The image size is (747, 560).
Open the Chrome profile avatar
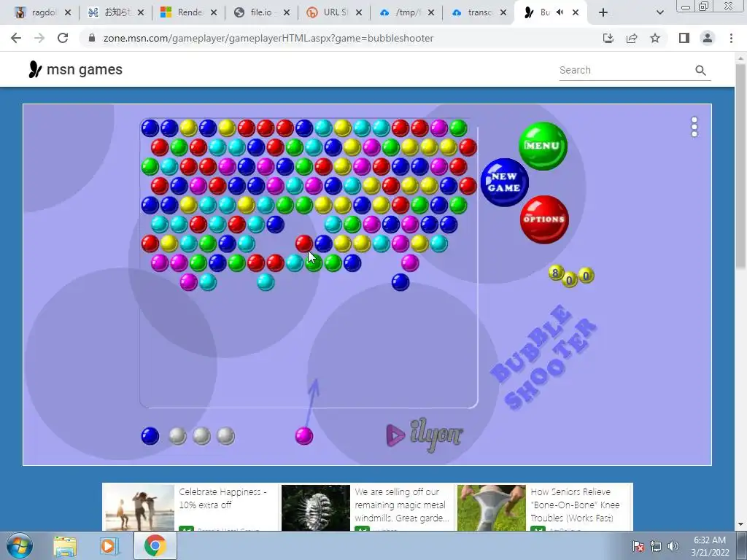pyautogui.click(x=708, y=38)
